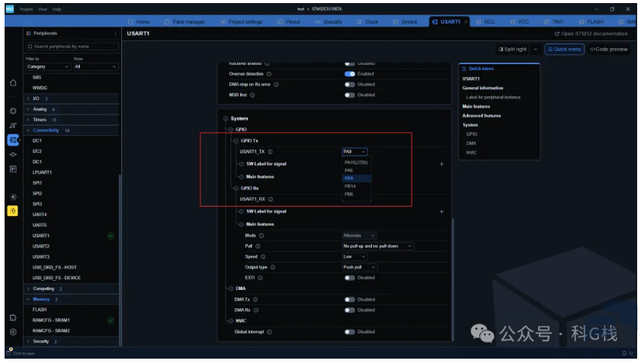Open the extensions puzzle icon in sidebar

[x=13, y=317]
